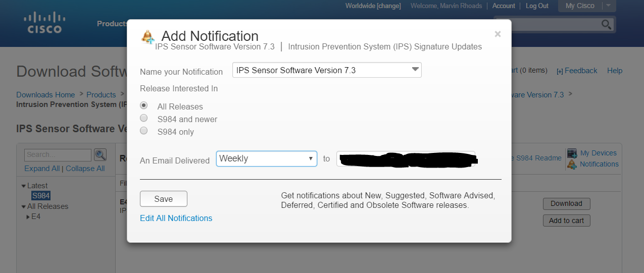Open the Edit All Notifications link

tap(176, 218)
